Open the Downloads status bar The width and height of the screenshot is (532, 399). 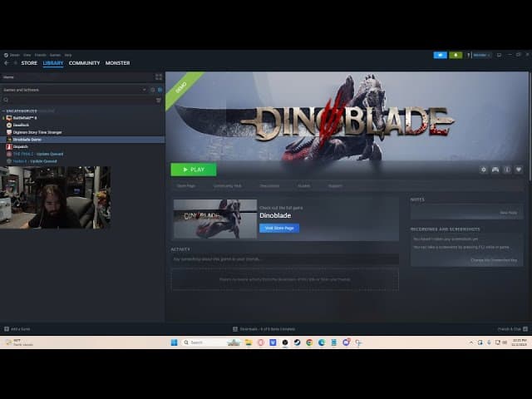(264, 329)
